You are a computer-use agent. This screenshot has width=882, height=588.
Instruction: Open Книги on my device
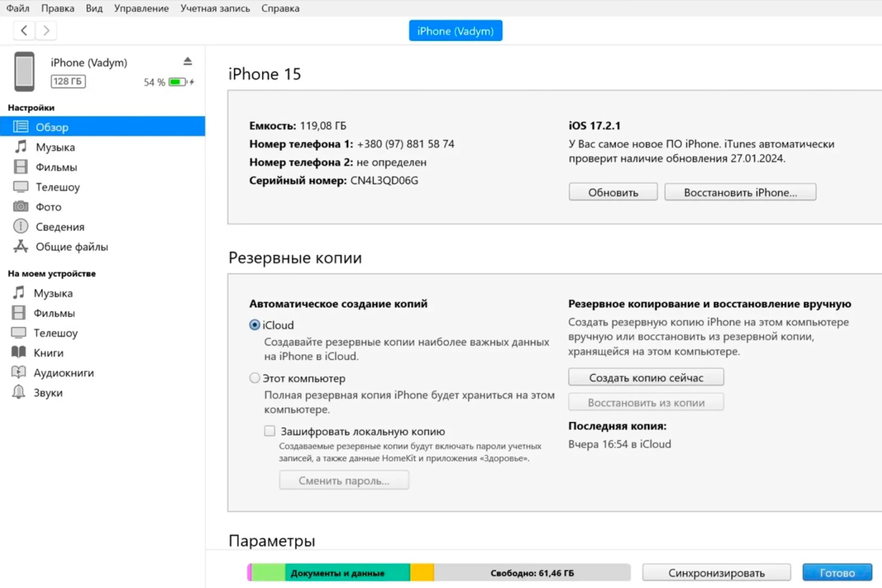[x=48, y=353]
